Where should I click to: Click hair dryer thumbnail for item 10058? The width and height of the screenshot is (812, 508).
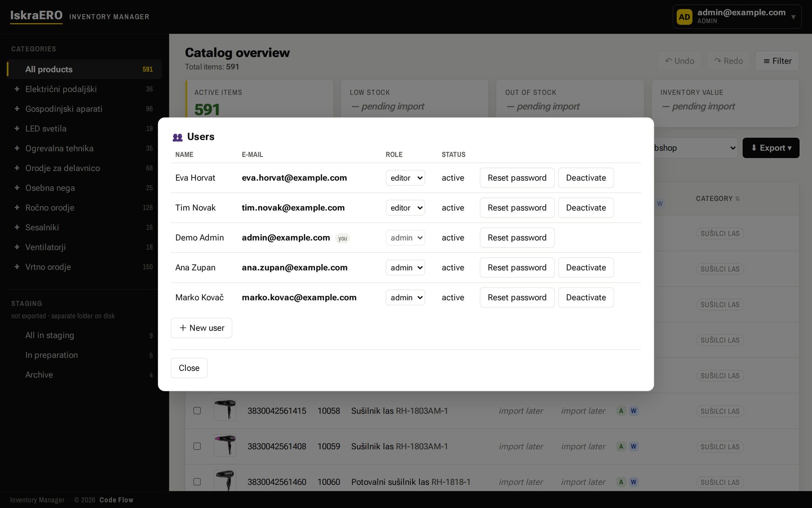(x=225, y=410)
